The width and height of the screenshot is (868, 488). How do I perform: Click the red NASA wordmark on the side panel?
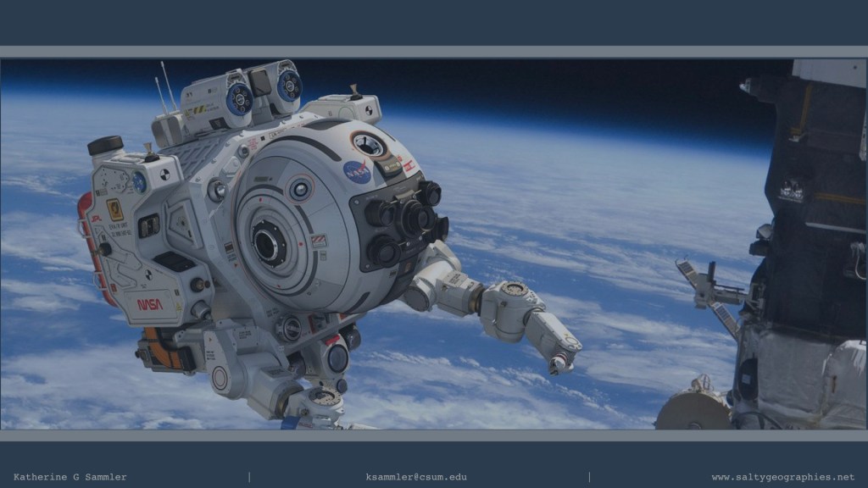(149, 303)
